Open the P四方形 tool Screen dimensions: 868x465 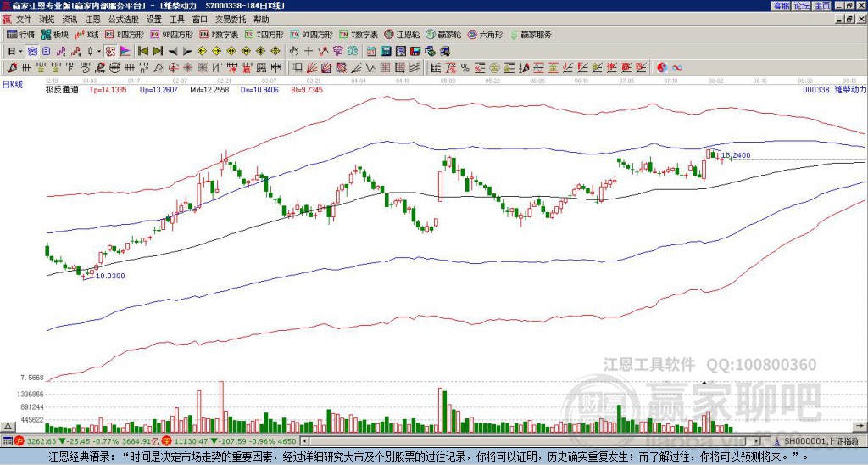pos(125,35)
